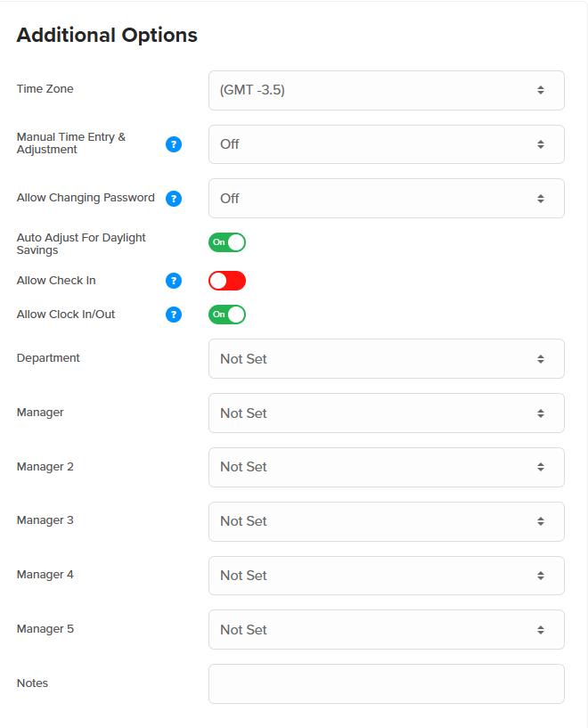This screenshot has height=728, width=588.
Task: Open help for Manual Time Entry & Adjustment
Action: 174,144
